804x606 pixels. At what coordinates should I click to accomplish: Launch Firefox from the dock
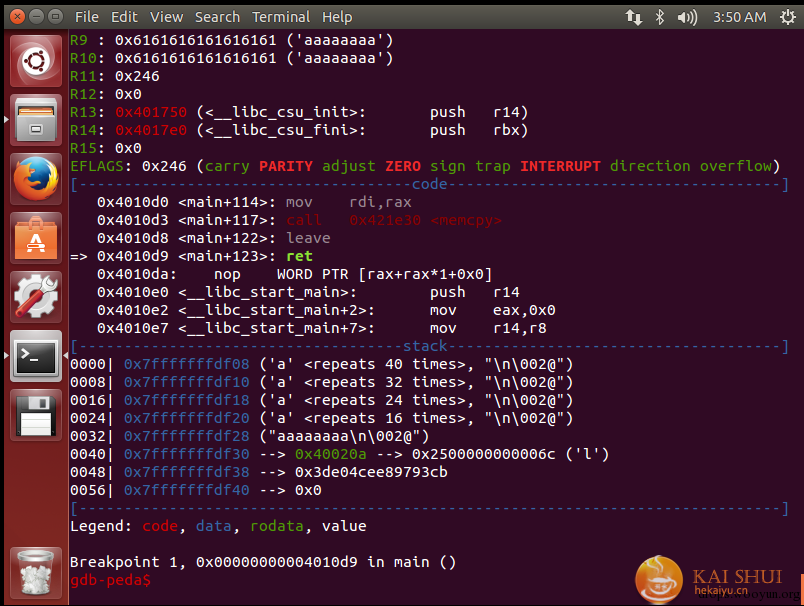(36, 179)
